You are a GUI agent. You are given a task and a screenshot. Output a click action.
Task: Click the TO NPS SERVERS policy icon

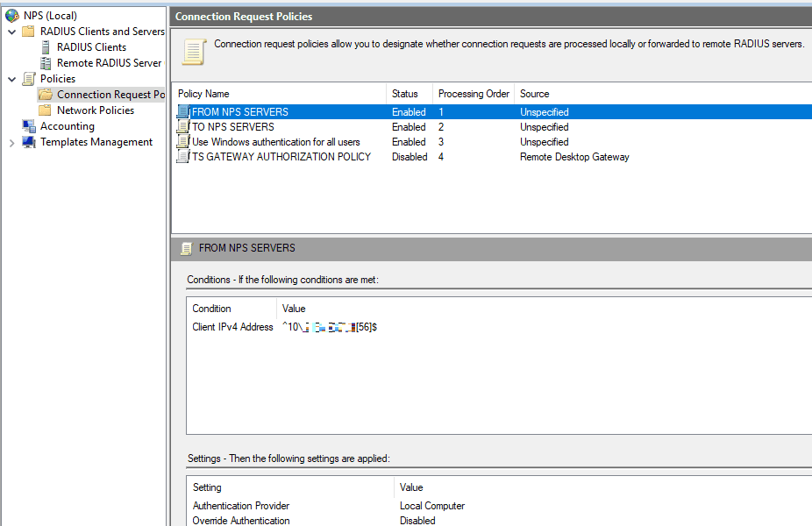point(182,127)
